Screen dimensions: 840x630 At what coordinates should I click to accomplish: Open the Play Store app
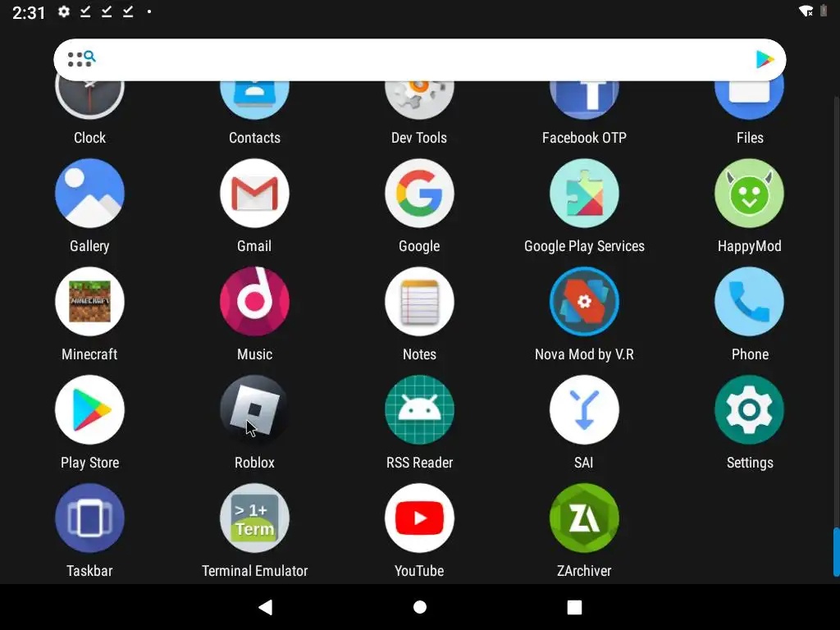[89, 410]
